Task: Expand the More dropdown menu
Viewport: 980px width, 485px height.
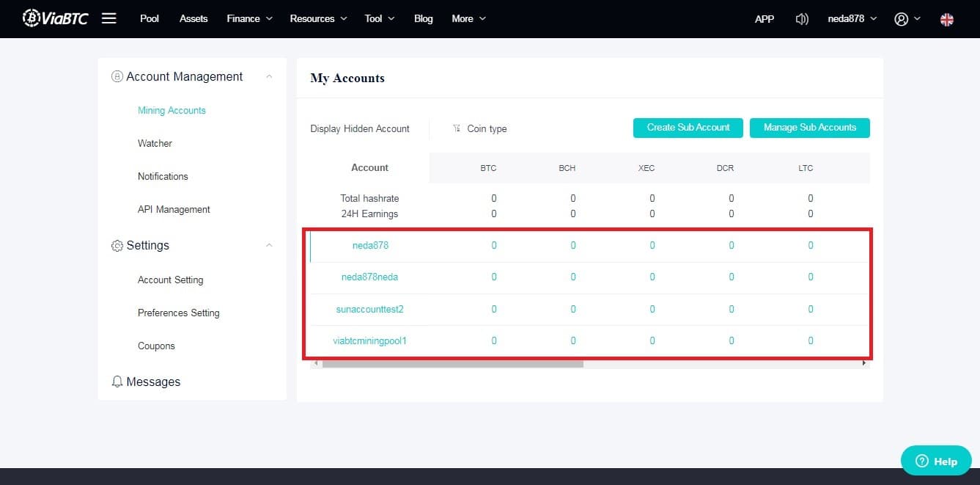Action: pyautogui.click(x=469, y=18)
